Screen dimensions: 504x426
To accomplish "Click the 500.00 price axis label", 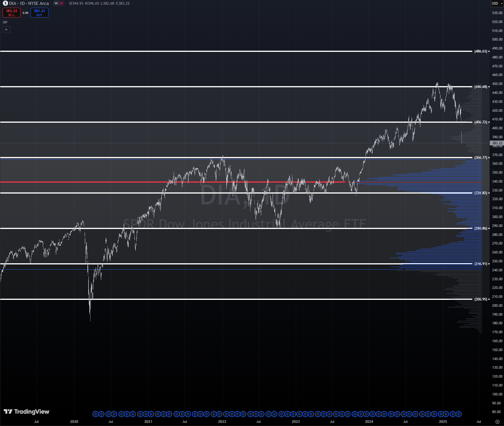I will 497,39.
